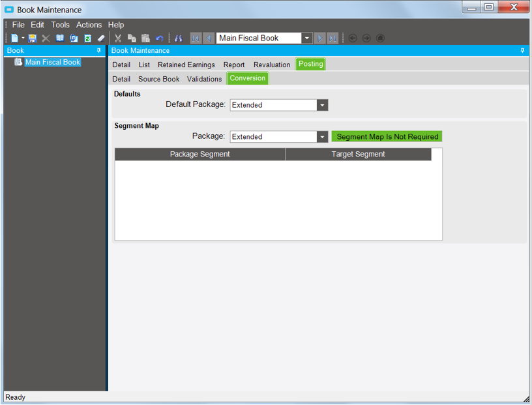Select Main Fiscal Book in the tree
The width and height of the screenshot is (532, 405).
click(53, 62)
